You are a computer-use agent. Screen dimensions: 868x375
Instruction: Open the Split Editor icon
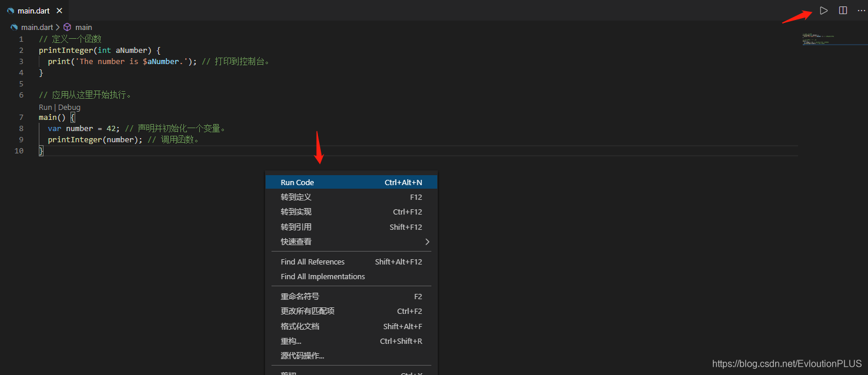point(843,10)
